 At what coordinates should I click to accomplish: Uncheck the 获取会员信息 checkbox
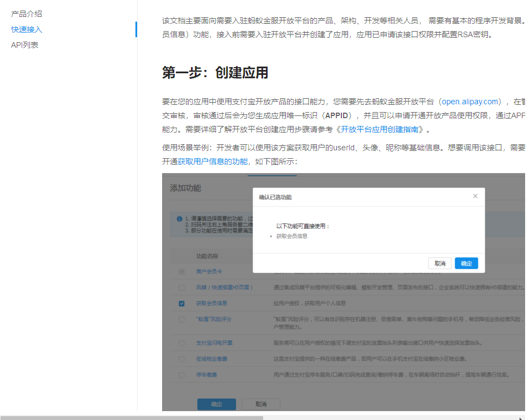click(x=182, y=303)
